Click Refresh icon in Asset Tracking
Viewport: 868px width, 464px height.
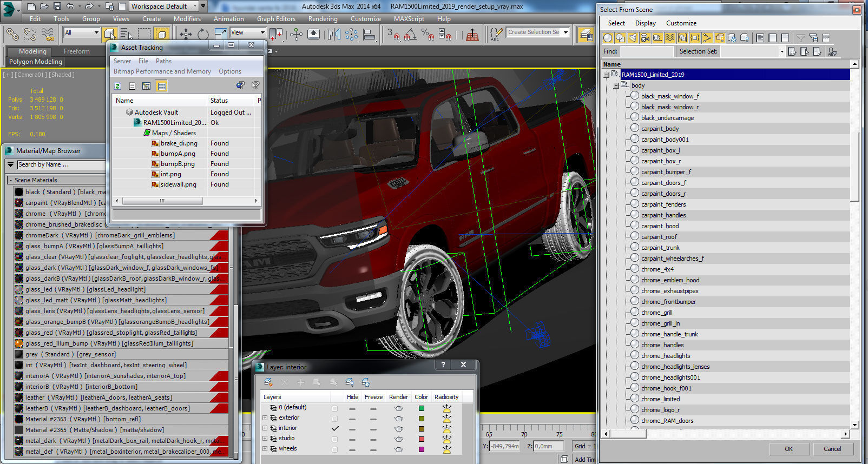[x=117, y=85]
